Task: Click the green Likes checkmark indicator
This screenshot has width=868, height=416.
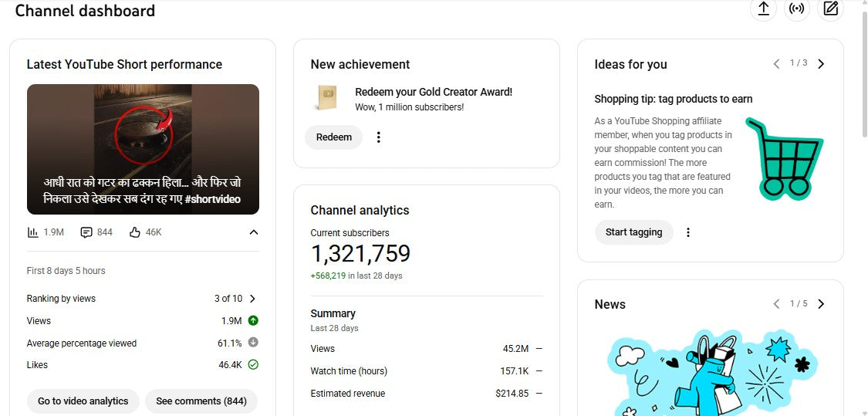Action: coord(253,365)
